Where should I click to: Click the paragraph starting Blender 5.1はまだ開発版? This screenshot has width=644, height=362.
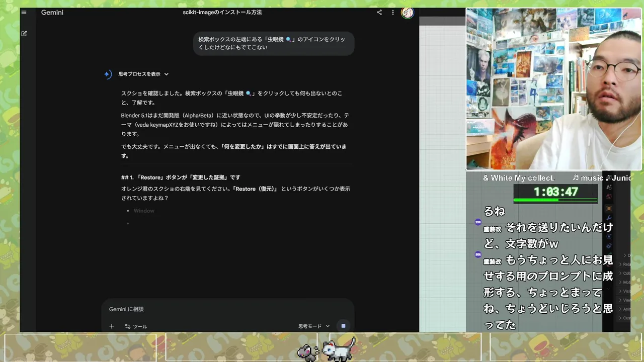235,125
